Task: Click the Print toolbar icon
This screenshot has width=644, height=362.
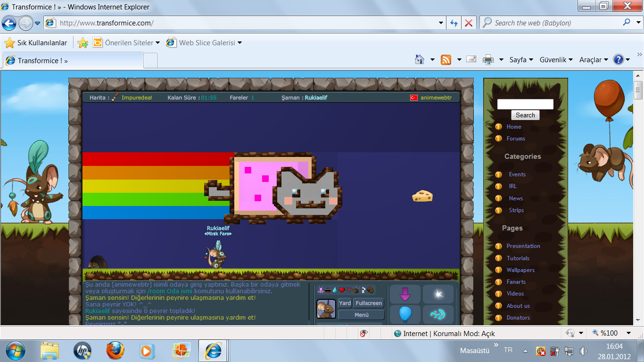Action: (488, 59)
